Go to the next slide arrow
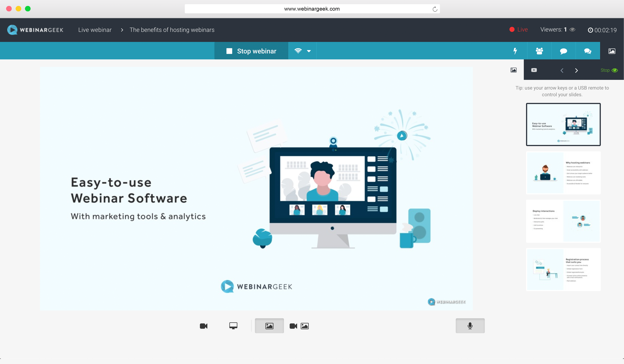 point(576,71)
